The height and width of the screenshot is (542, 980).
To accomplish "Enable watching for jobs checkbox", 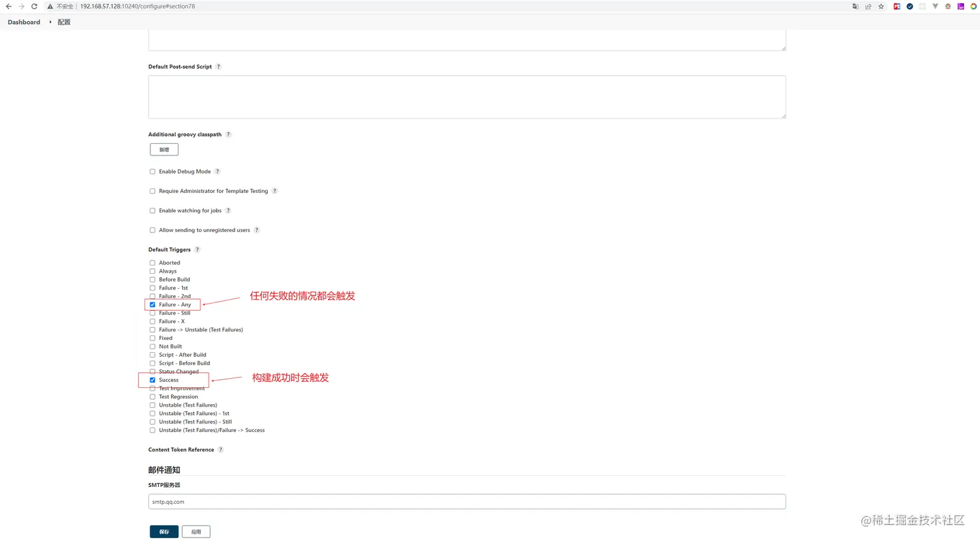I will click(152, 210).
